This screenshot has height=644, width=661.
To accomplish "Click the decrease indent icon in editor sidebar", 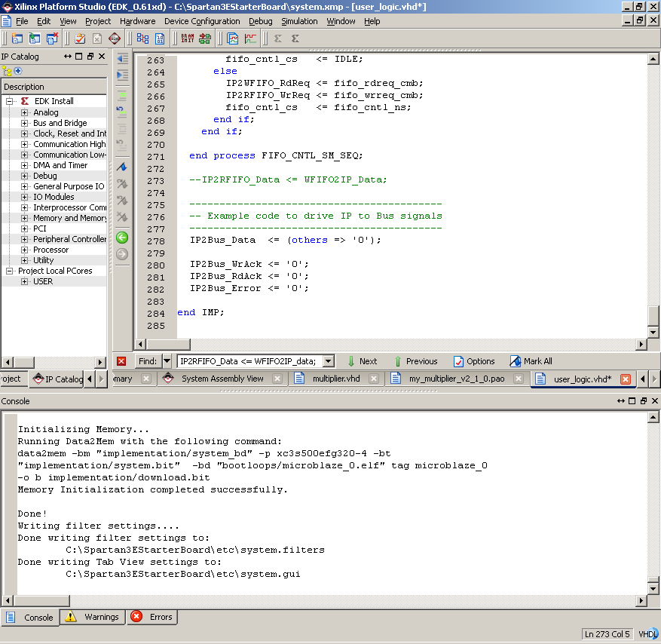I will click(122, 59).
